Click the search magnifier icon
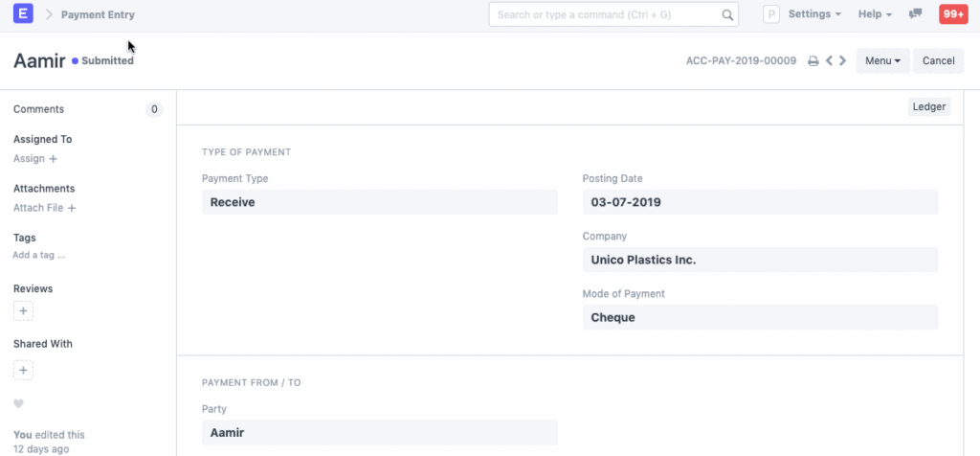 coord(727,15)
